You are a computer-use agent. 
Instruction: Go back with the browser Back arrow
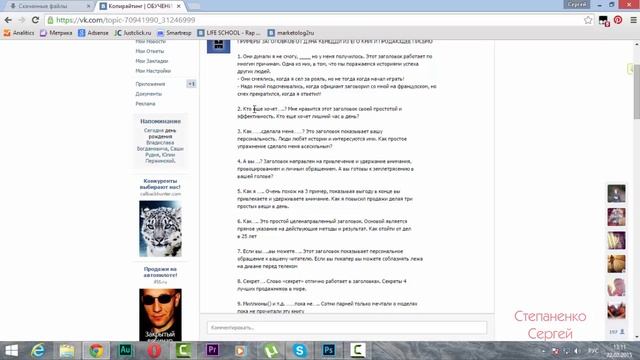point(8,20)
